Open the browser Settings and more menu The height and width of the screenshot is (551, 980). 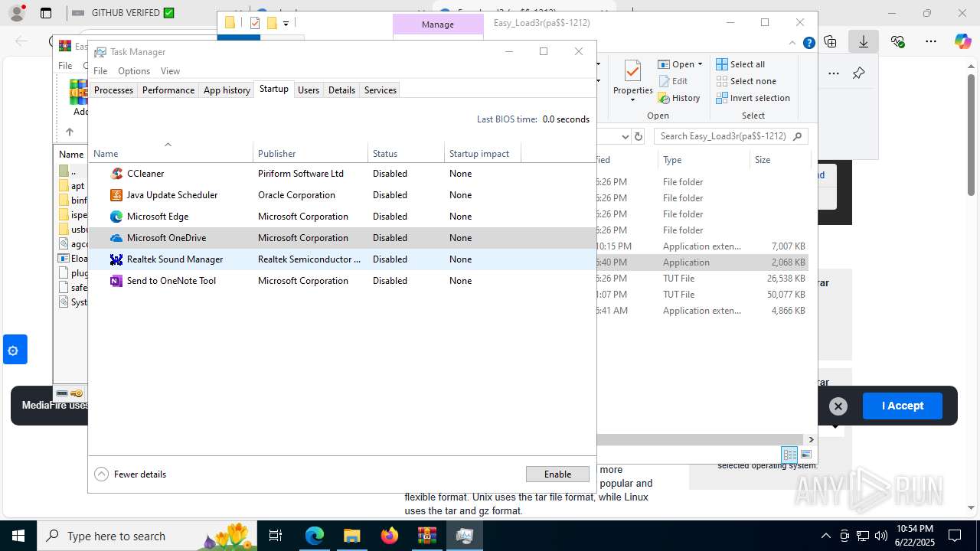[930, 41]
